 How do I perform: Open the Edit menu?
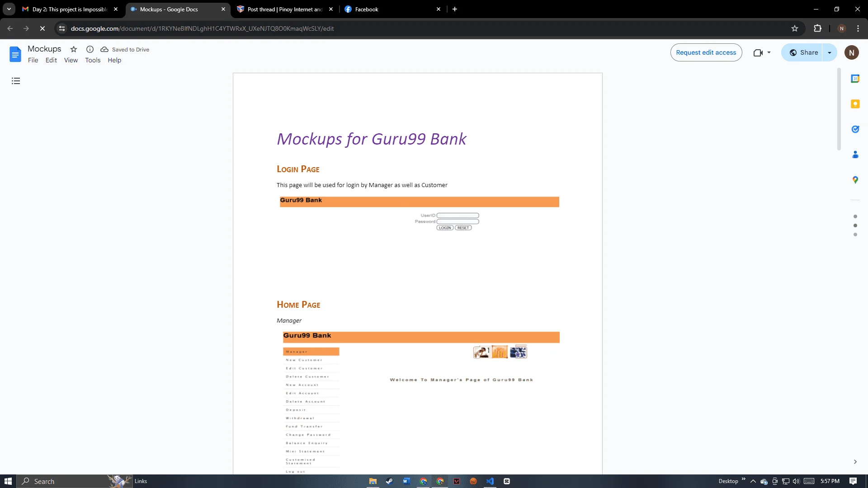(51, 60)
